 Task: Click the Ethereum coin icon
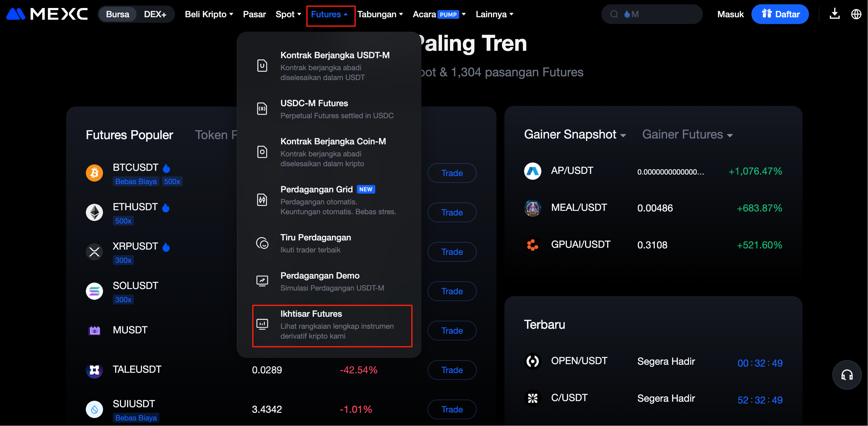point(94,212)
